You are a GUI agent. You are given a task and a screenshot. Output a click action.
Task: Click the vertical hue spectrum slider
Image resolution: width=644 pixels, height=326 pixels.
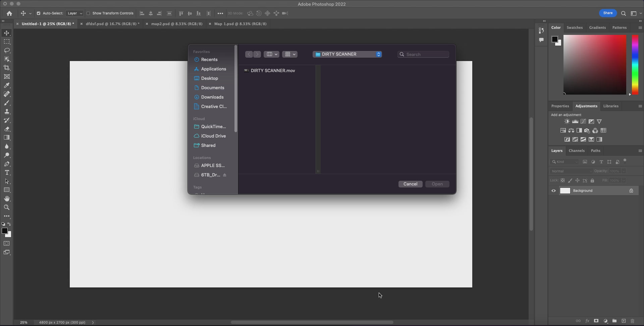[x=635, y=64]
